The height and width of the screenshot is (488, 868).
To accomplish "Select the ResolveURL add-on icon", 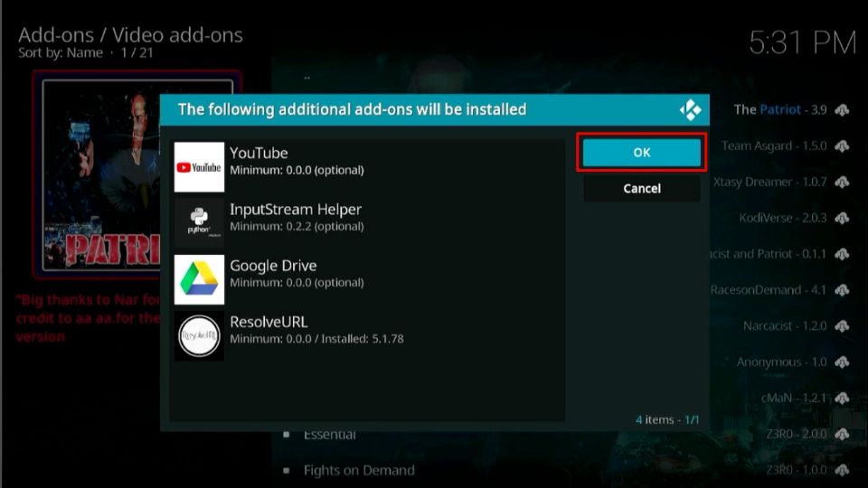I will [199, 336].
